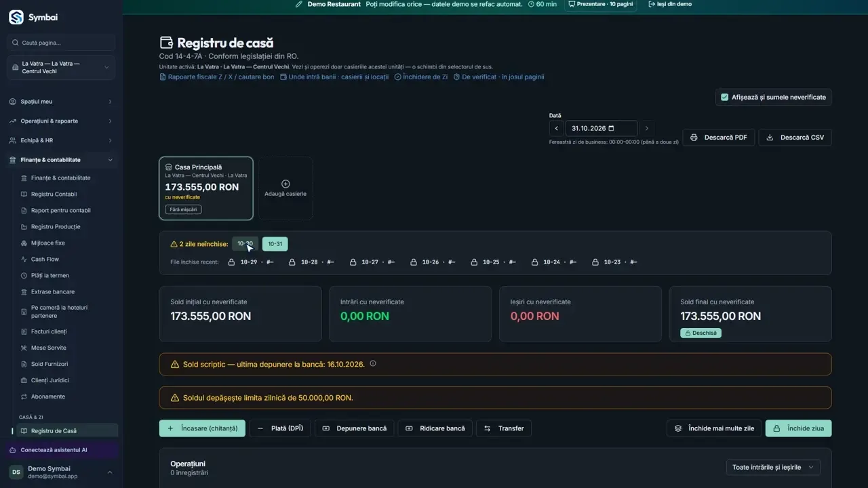Expand the Spațiul meu section
The width and height of the screenshot is (868, 488).
point(61,102)
